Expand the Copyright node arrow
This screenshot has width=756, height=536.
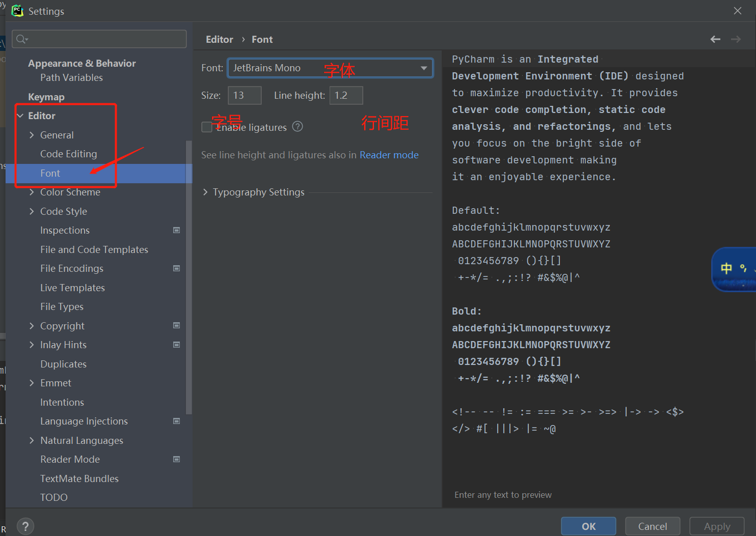pos(32,326)
